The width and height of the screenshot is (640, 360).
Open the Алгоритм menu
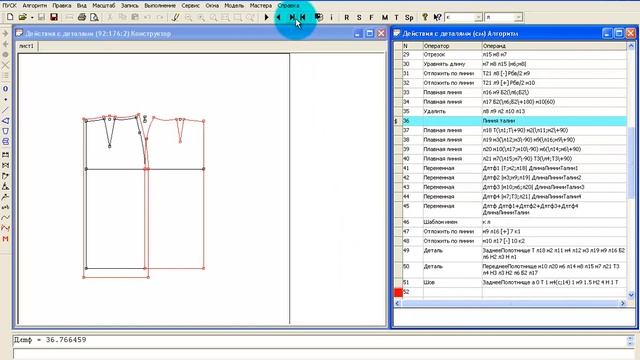(x=35, y=5)
